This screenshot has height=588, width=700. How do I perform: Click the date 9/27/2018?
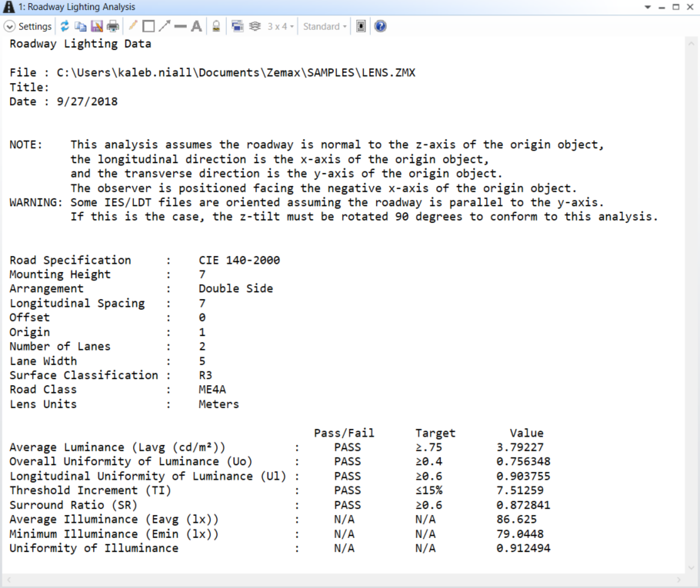[x=87, y=101]
